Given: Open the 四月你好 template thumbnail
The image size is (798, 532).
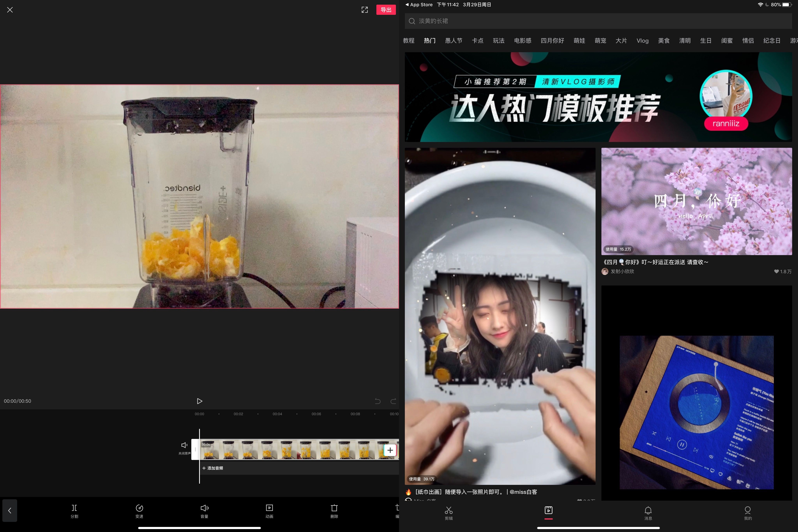Looking at the screenshot, I should [x=696, y=202].
